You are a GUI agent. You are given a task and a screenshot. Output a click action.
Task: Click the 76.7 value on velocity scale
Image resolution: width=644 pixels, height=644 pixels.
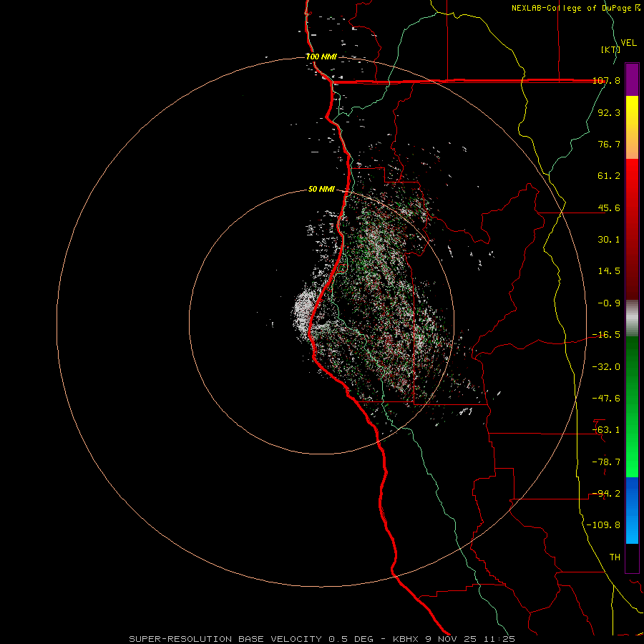click(609, 144)
